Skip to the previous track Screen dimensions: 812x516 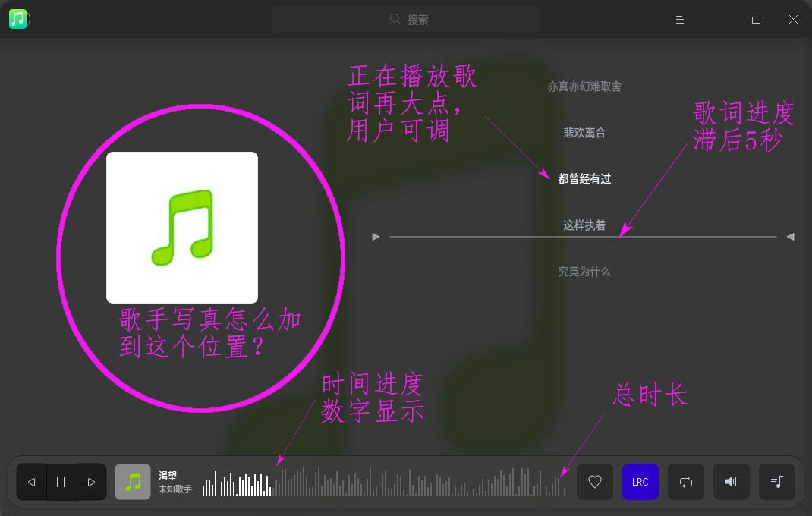pos(31,482)
